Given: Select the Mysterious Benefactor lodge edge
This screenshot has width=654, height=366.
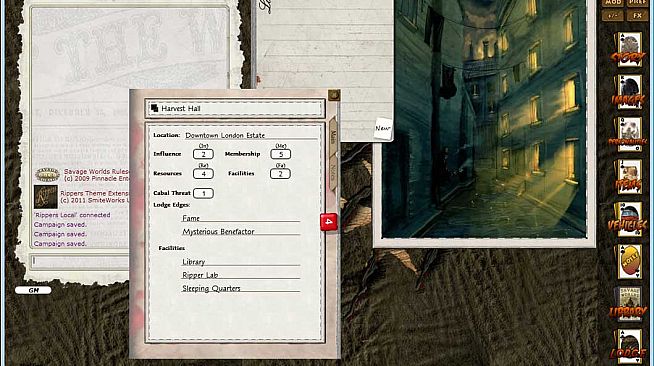Looking at the screenshot, I should [x=241, y=231].
